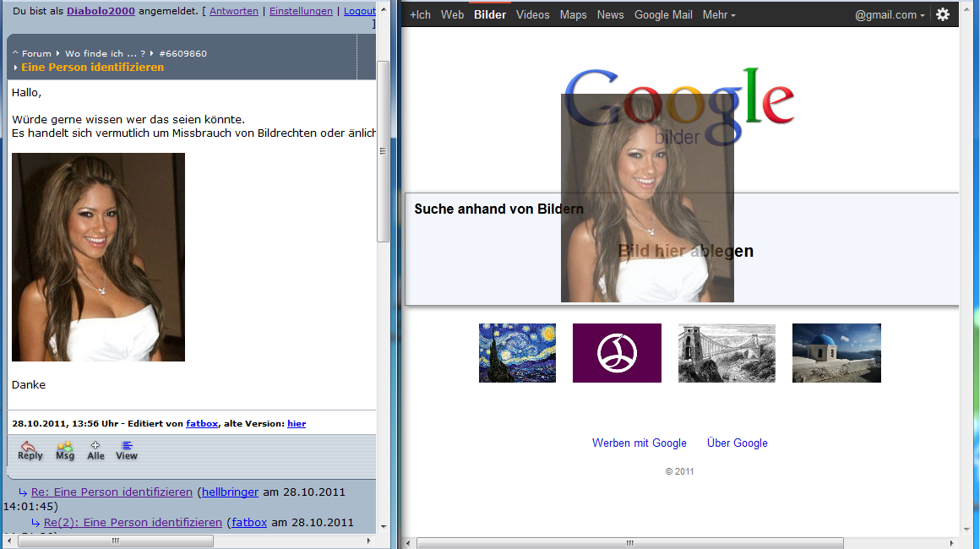This screenshot has width=980, height=549.
Task: Open Google settings gear icon
Action: [943, 14]
